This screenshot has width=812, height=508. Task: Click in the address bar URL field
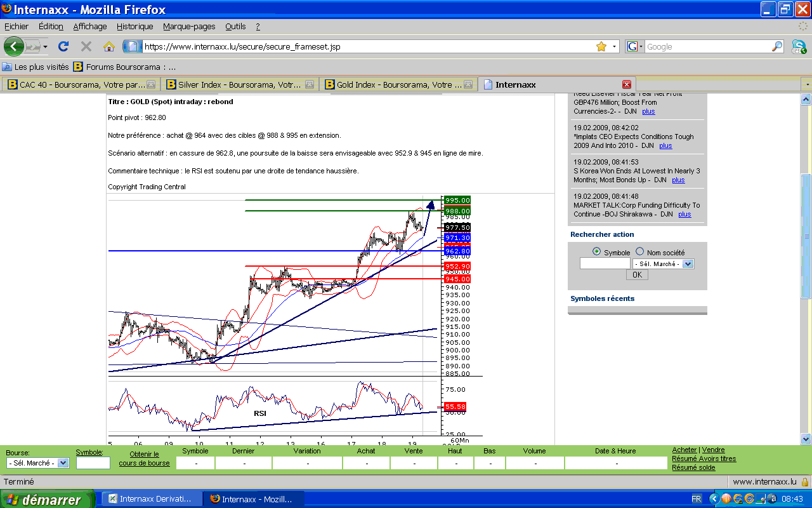coord(368,46)
